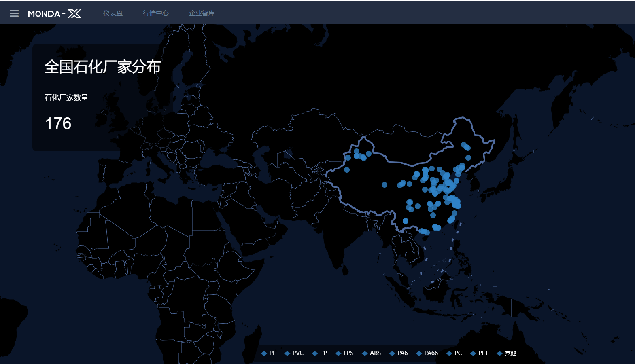Toggle the 其他 legend entry
635x364 pixels.
(x=506, y=353)
